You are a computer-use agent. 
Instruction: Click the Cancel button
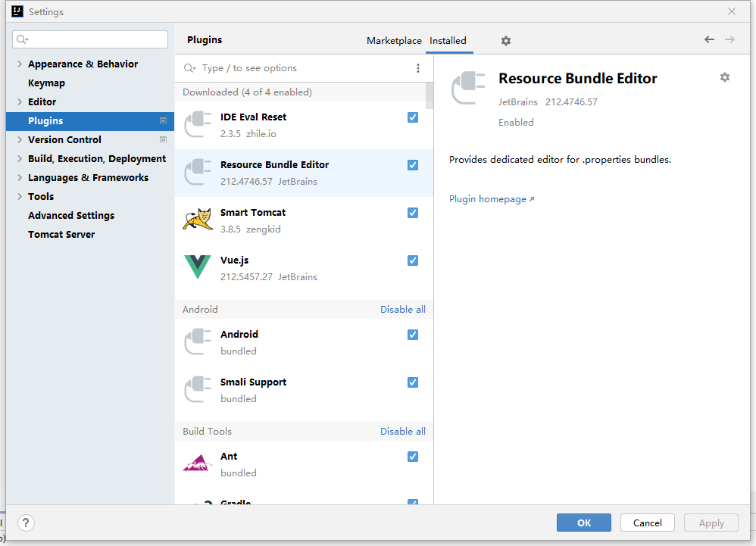coord(647,523)
